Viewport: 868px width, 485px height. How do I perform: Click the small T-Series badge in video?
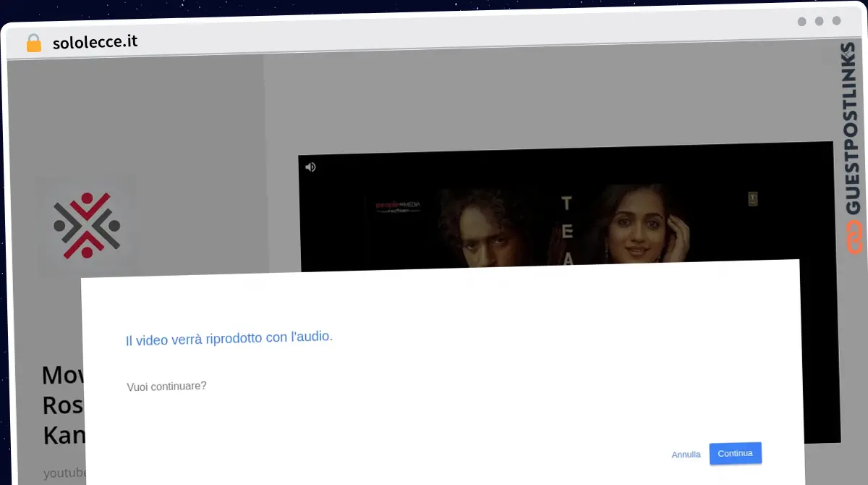[752, 197]
